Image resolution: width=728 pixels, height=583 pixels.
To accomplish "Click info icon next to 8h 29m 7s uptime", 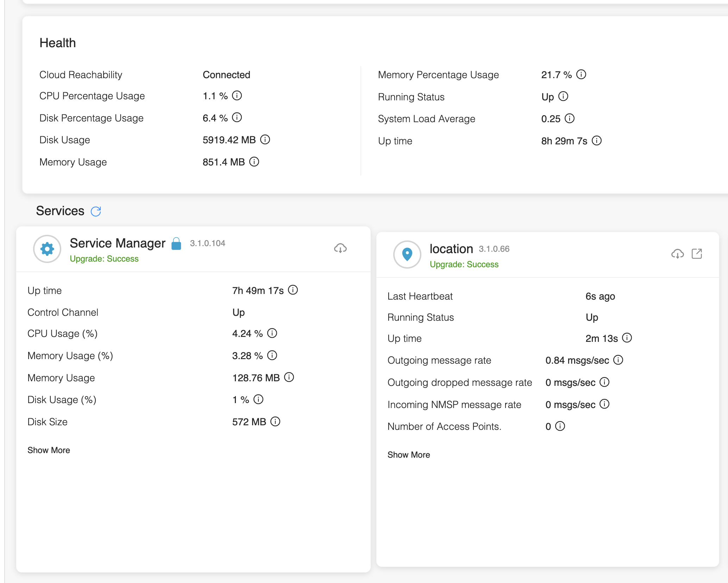I will pyautogui.click(x=597, y=141).
